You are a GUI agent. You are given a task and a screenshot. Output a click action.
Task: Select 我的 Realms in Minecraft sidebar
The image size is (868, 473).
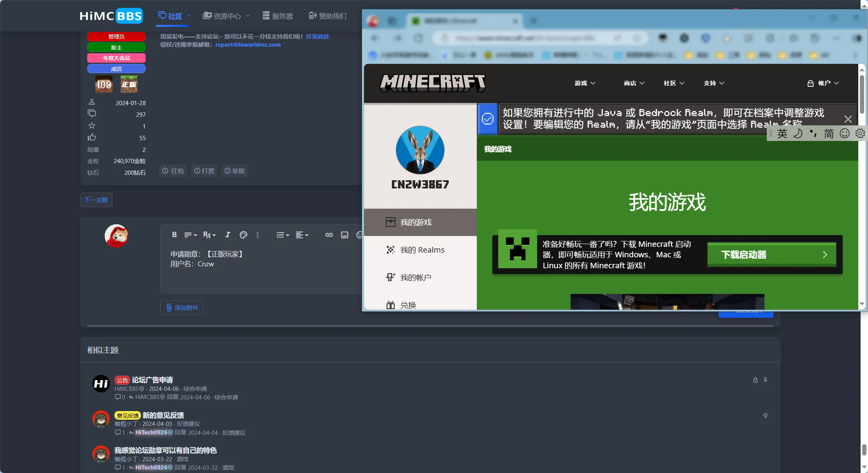(422, 250)
